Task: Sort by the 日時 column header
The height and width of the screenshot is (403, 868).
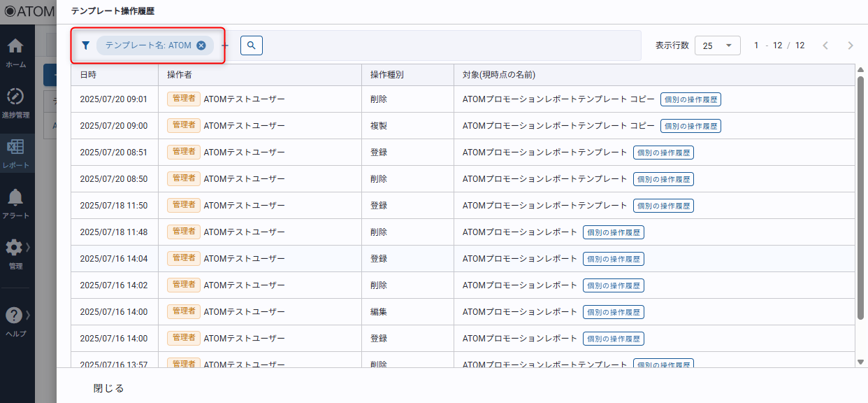Action: coord(88,75)
